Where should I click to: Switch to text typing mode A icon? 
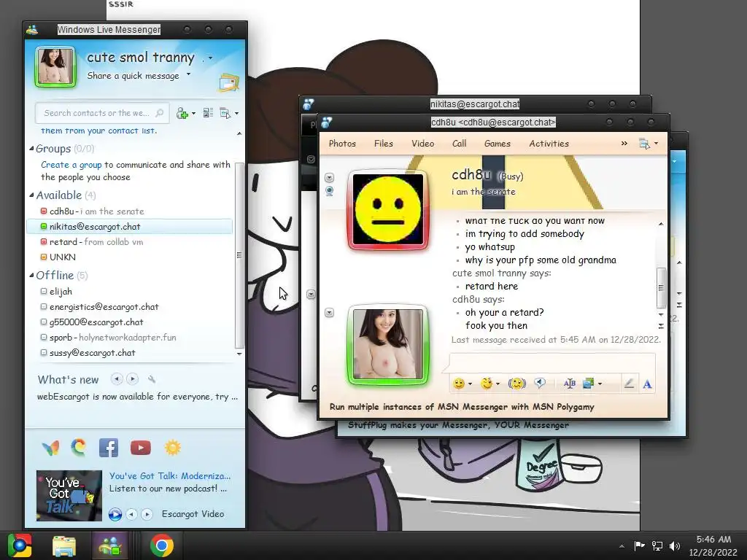(x=647, y=384)
